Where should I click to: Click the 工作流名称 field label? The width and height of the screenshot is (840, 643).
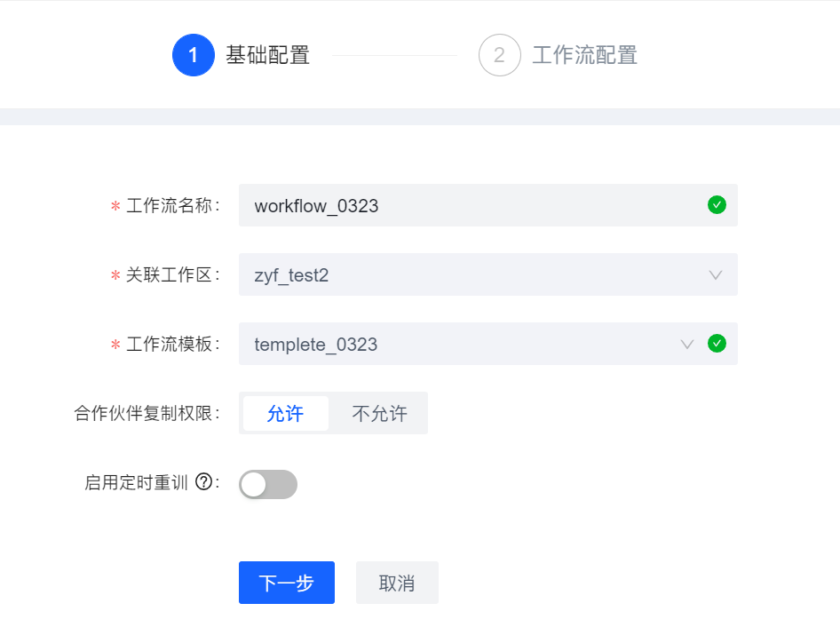click(169, 205)
